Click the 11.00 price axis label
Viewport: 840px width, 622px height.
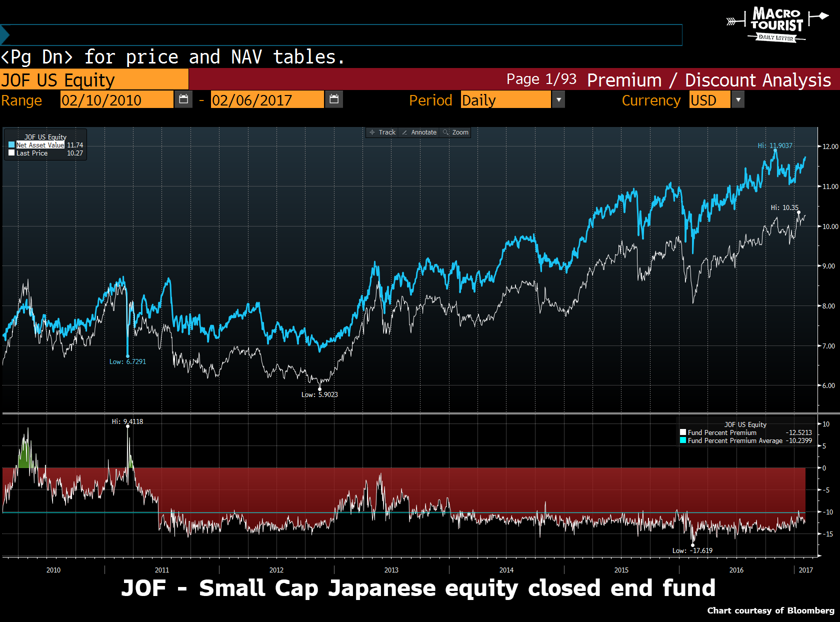tap(830, 186)
